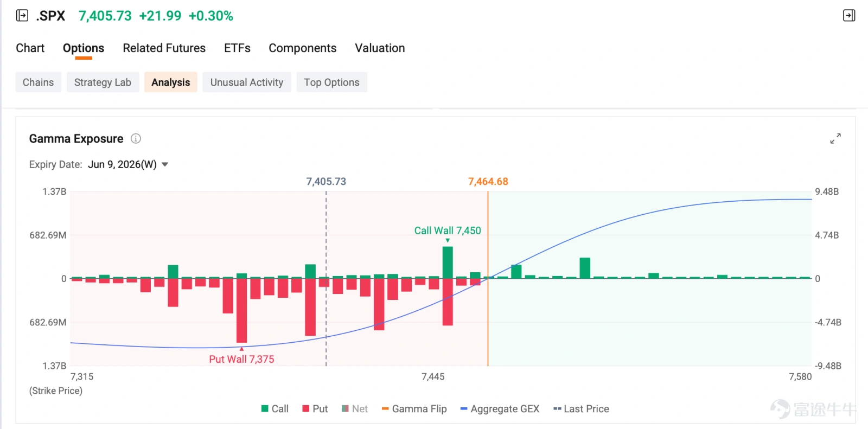
Task: Toggle the Call series in the legend
Action: pos(275,409)
